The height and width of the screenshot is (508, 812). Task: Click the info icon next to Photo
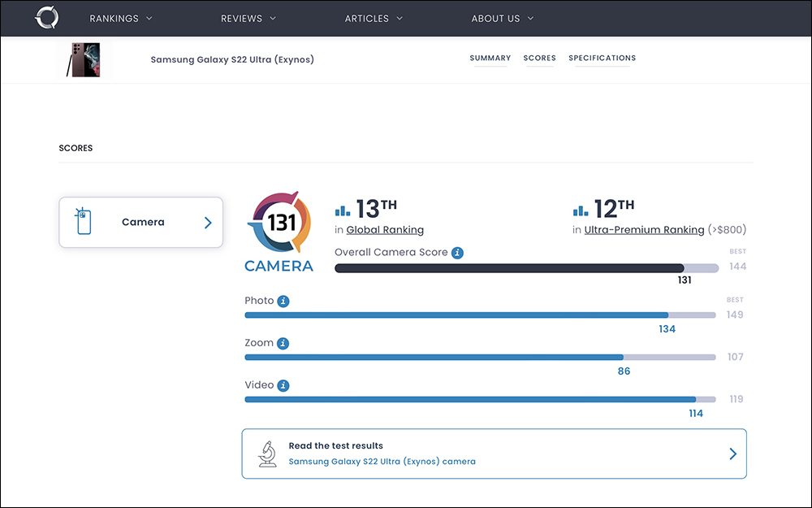tap(283, 301)
